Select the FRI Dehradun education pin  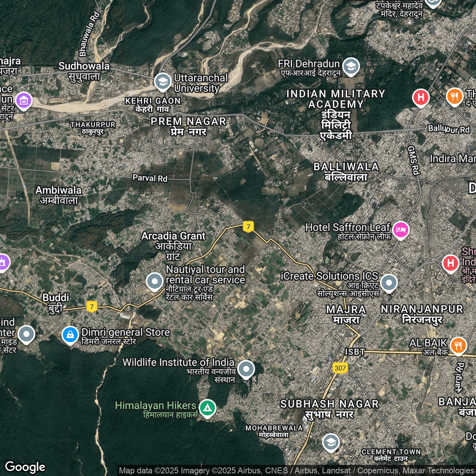pos(351,67)
